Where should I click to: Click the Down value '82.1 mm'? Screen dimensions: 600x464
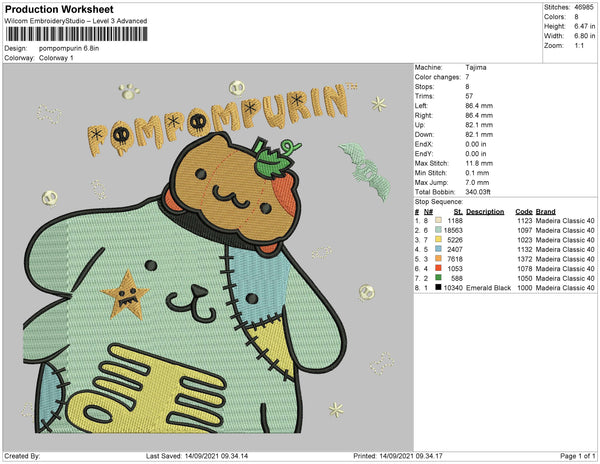click(x=479, y=135)
